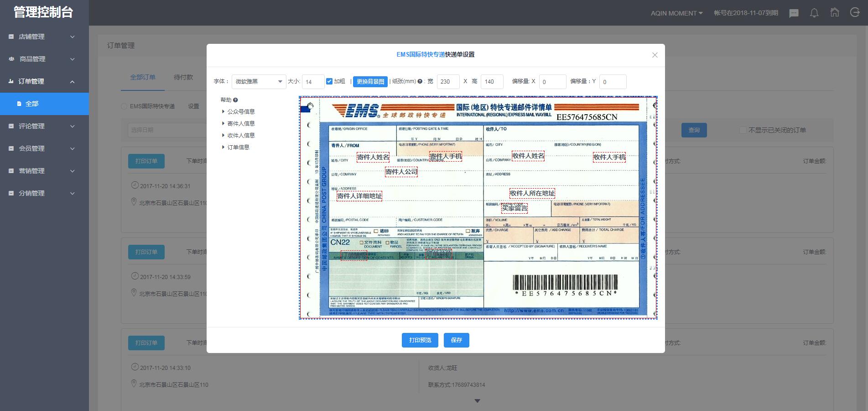Switch to 全部订单 tab
This screenshot has width=868, height=411.
(x=143, y=77)
